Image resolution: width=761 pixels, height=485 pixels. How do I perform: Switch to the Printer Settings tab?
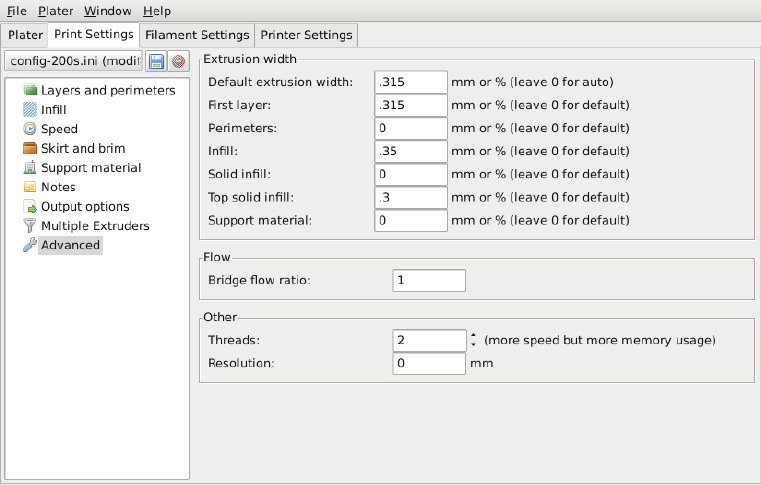pos(306,35)
